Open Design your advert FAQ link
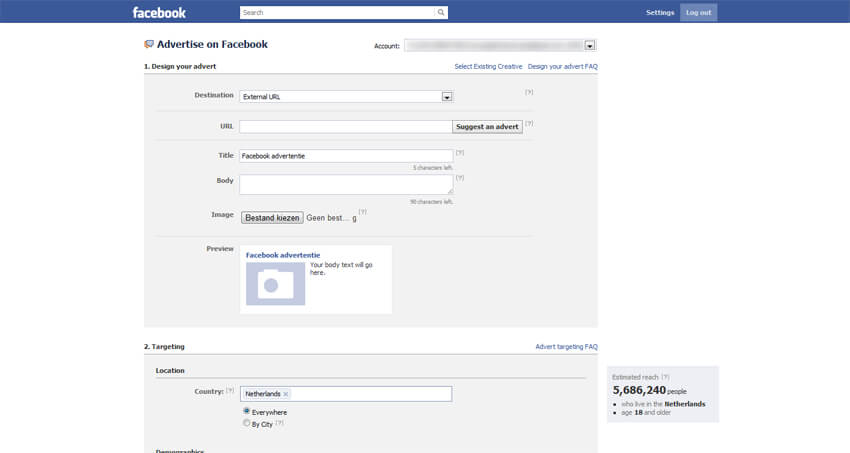Screen dimensions: 850x453 (563, 67)
